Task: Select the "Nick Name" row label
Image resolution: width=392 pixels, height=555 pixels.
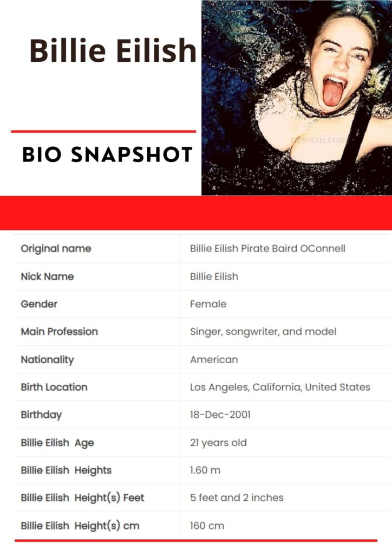Action: click(x=47, y=276)
